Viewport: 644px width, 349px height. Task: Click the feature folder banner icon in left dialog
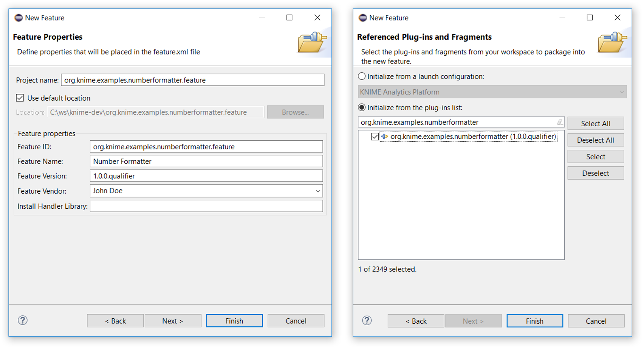[x=312, y=42]
